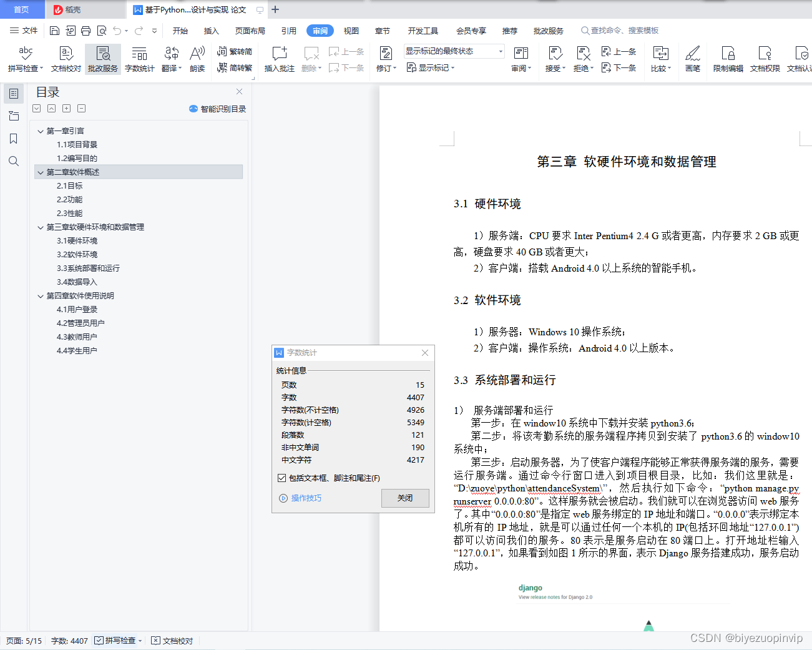
Task: Open the bookmarks panel in left sidebar
Action: [x=14, y=139]
